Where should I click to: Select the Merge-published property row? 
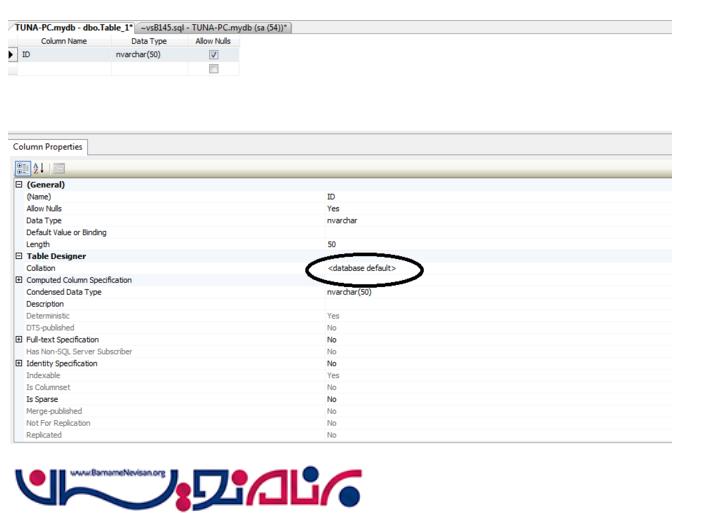(x=54, y=411)
